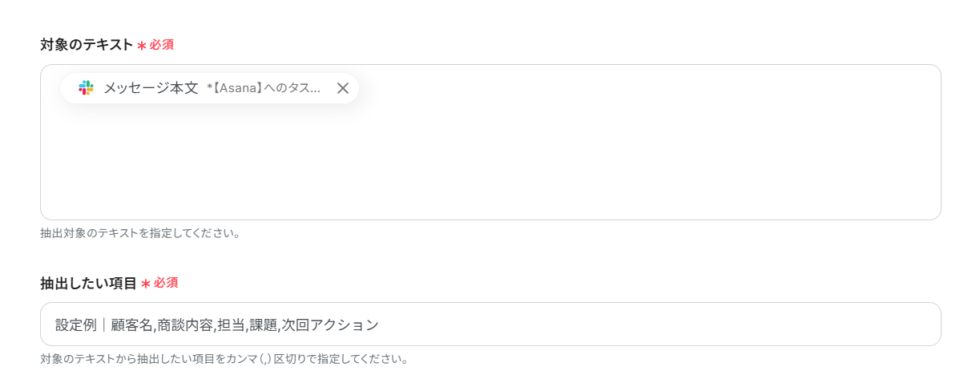Remove the メッセージ本文 chip with X
980x387 pixels.
click(342, 88)
